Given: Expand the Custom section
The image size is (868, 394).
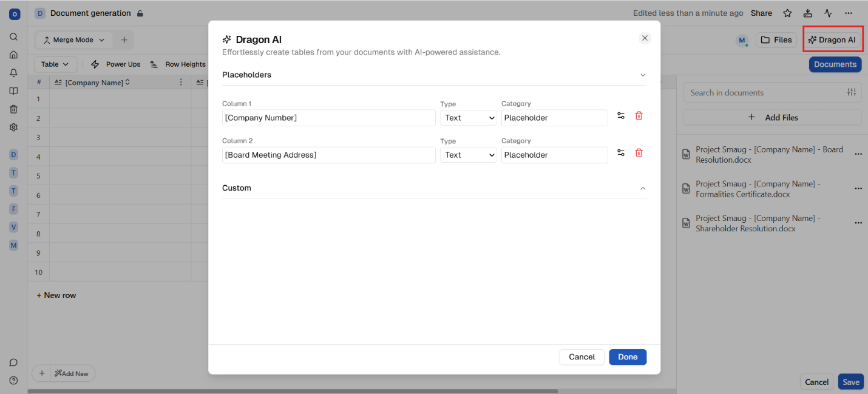Looking at the screenshot, I should (643, 188).
